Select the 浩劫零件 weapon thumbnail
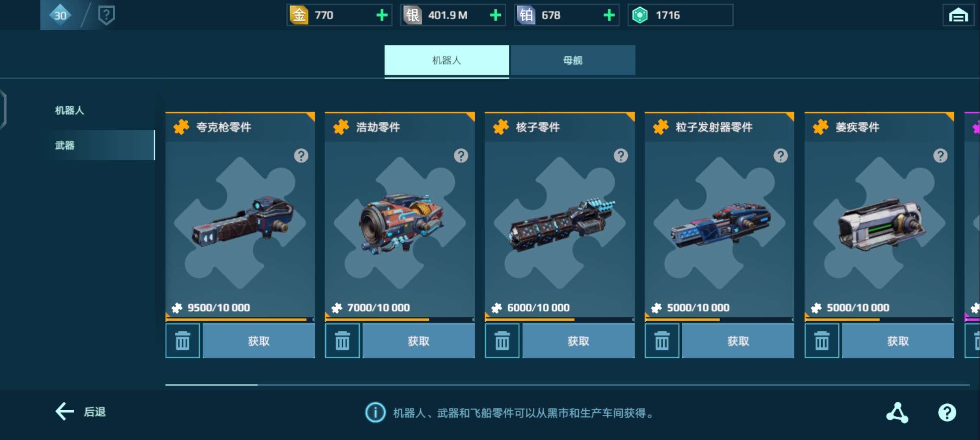Screen dimensions: 980x440 (401, 223)
